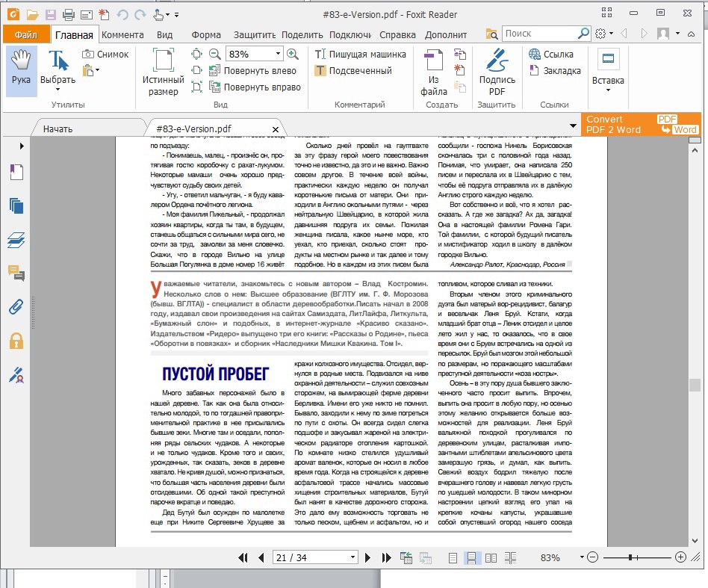Click the print icon in quick access toolbar

[x=69, y=14]
